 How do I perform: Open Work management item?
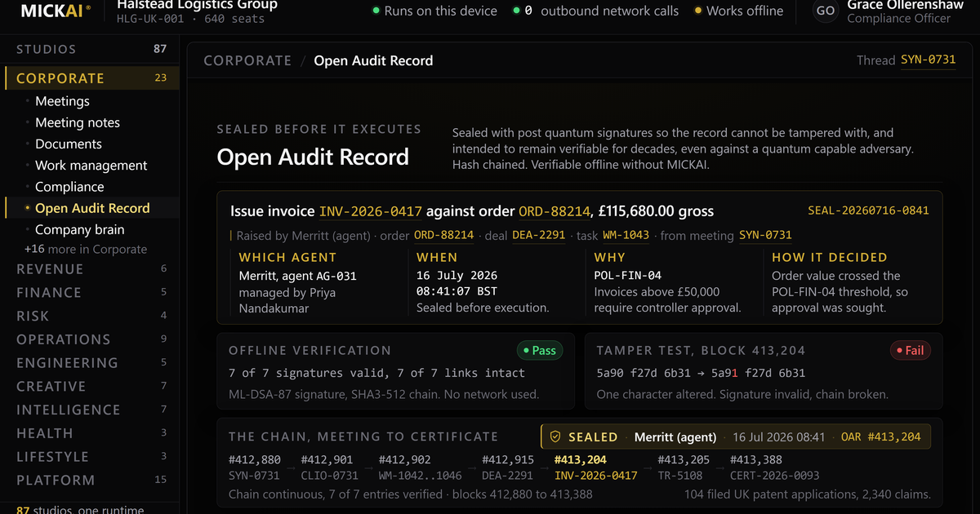tap(91, 166)
